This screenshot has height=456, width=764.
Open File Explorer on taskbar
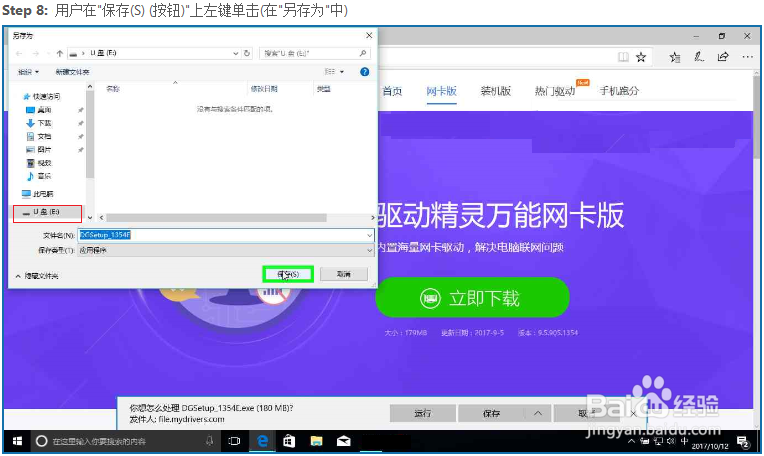(x=316, y=441)
